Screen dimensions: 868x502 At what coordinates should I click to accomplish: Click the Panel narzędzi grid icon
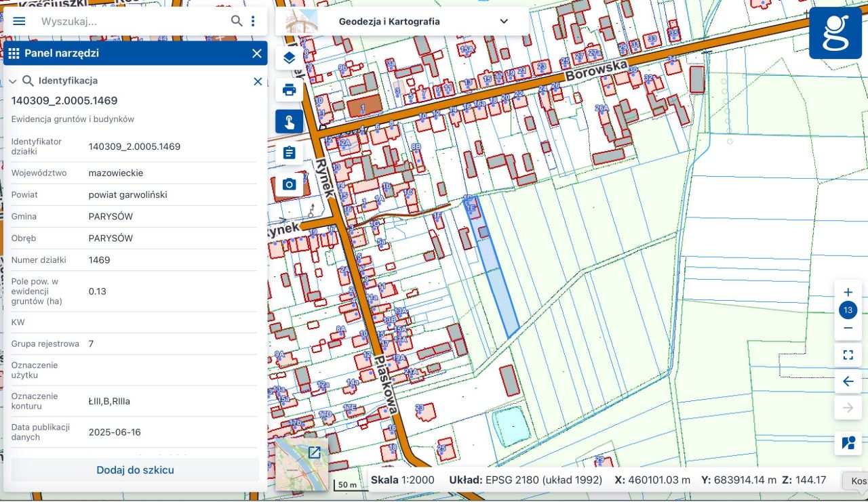coord(14,54)
